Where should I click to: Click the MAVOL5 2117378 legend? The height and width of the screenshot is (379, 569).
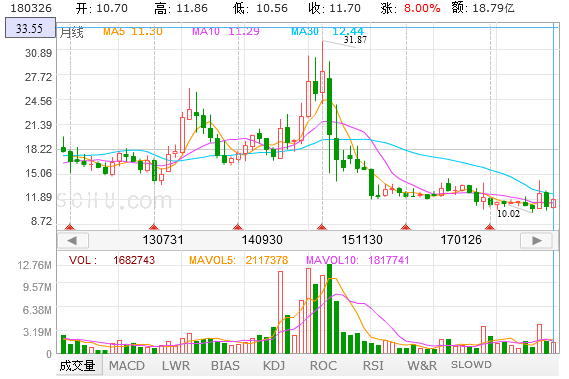pyautogui.click(x=238, y=260)
